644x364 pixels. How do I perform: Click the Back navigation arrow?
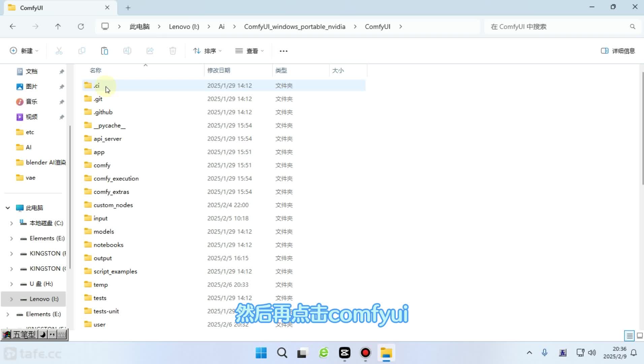(13, 27)
